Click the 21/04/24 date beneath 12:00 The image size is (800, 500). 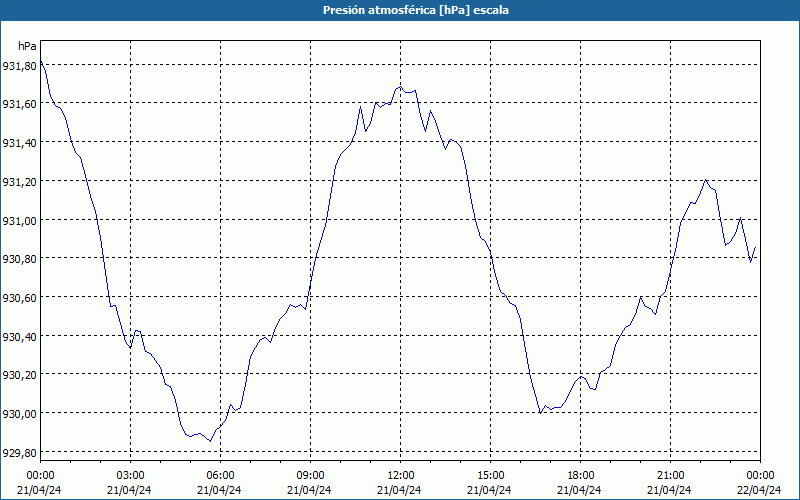tap(399, 490)
